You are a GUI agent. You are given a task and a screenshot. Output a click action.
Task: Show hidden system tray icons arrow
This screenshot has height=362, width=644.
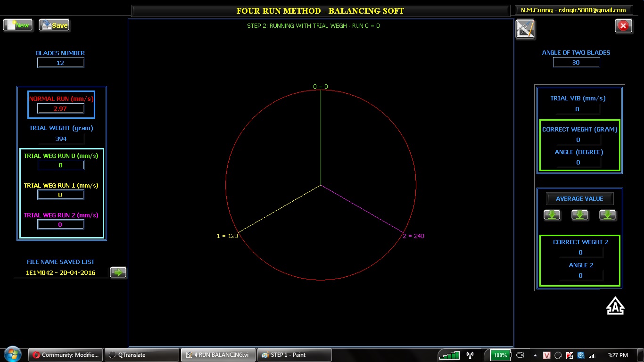click(535, 355)
